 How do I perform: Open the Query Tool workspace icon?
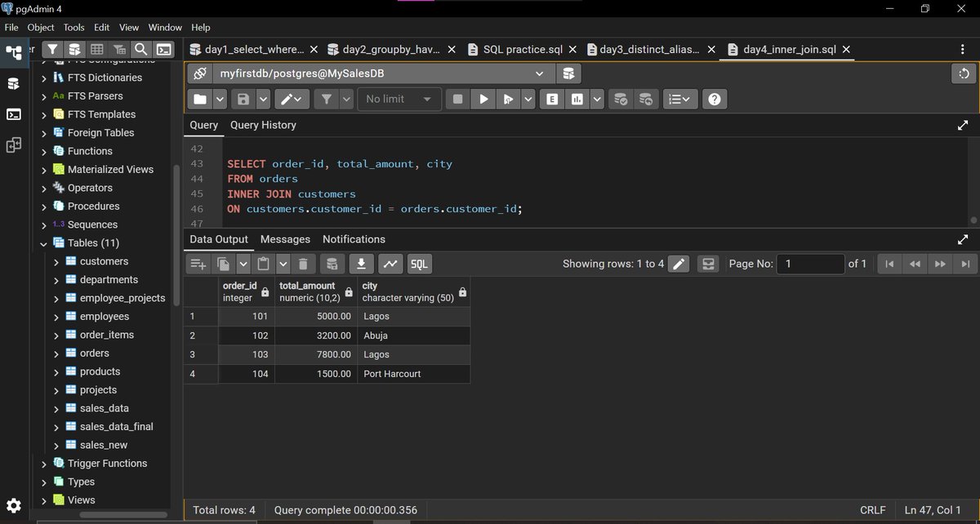[14, 83]
